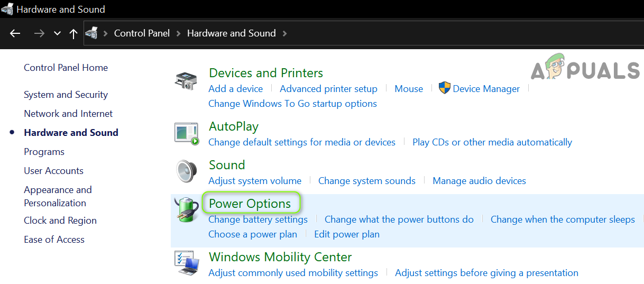Click Change what the power buttons do

[x=399, y=219]
